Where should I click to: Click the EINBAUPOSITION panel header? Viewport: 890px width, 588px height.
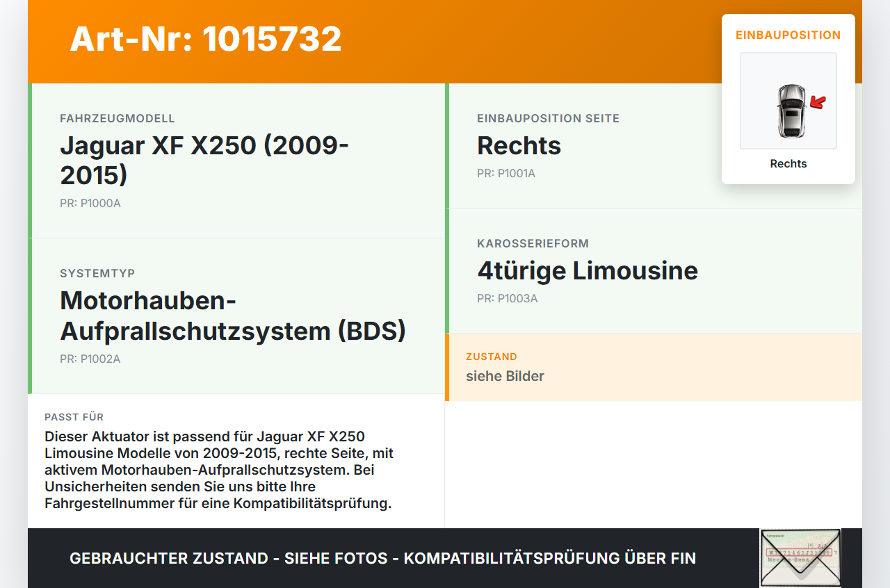pos(788,34)
